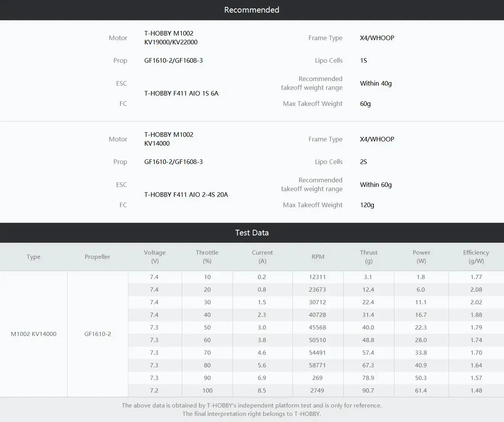The width and height of the screenshot is (504, 422).
Task: Select motor text 'KV19000/KV22000'
Action: pos(171,42)
